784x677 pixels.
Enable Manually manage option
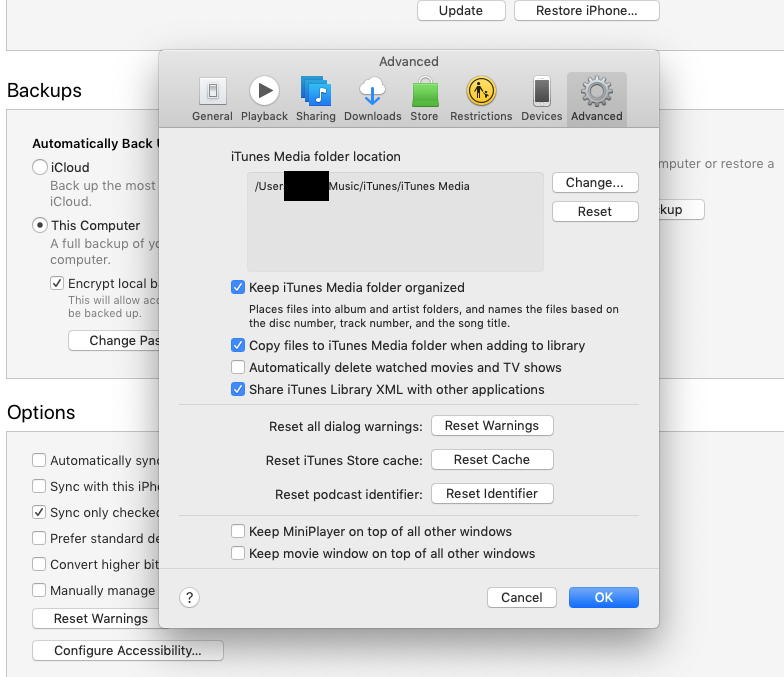(39, 590)
